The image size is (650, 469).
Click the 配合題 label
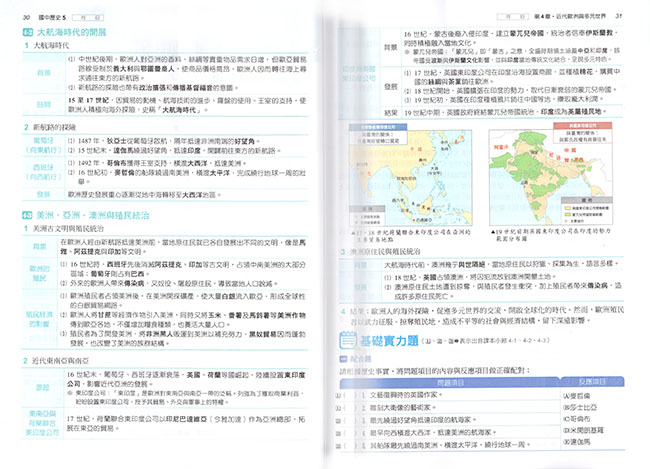[360, 359]
